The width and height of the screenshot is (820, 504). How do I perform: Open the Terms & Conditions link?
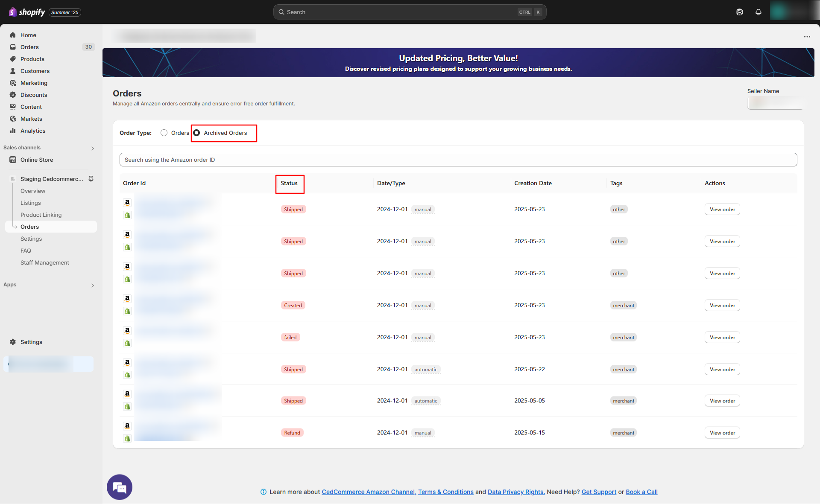pyautogui.click(x=446, y=492)
